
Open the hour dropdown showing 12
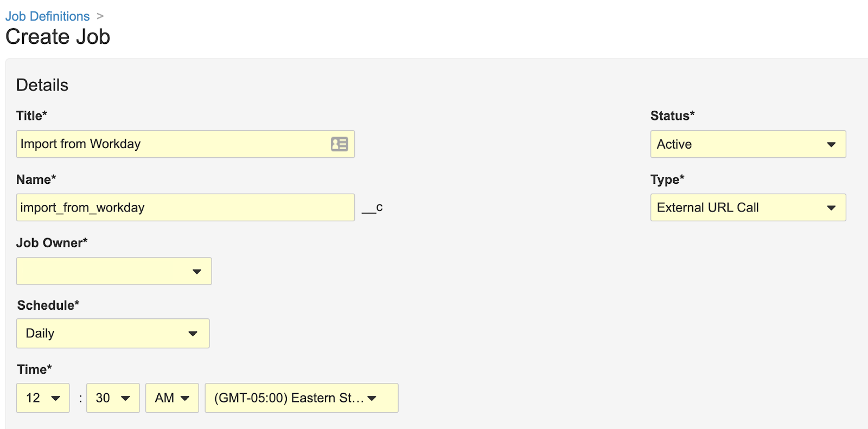click(43, 398)
